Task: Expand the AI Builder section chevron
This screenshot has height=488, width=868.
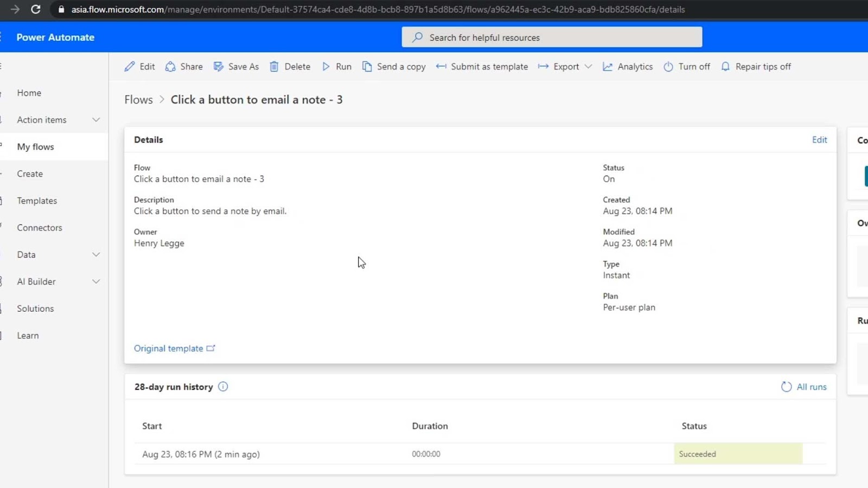Action: coord(96,281)
